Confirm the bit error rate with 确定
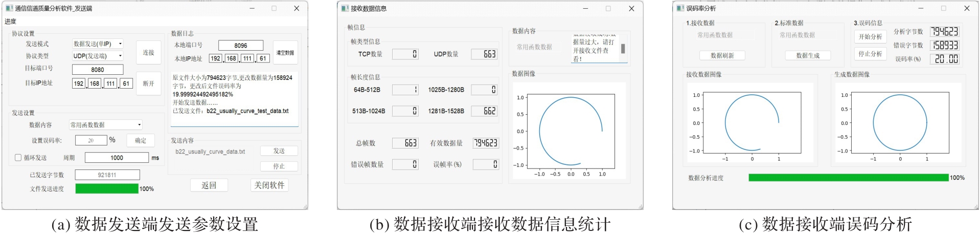This screenshot has height=233, width=980. point(141,140)
